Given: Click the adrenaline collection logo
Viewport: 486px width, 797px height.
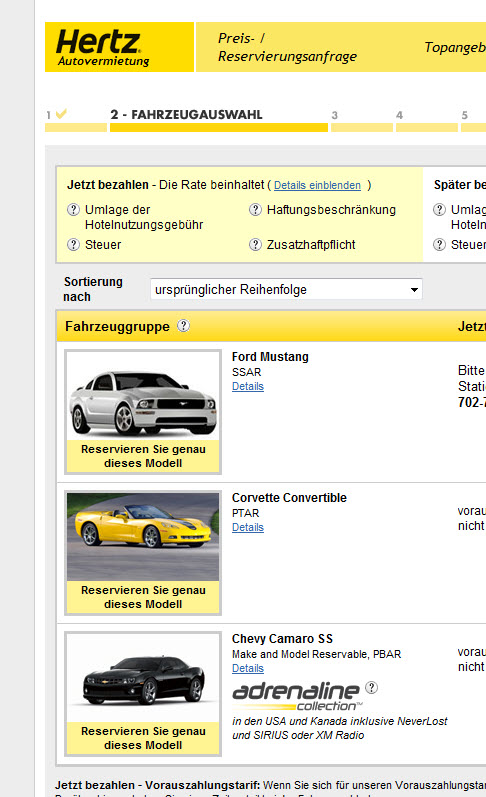Looking at the screenshot, I should pos(297,697).
